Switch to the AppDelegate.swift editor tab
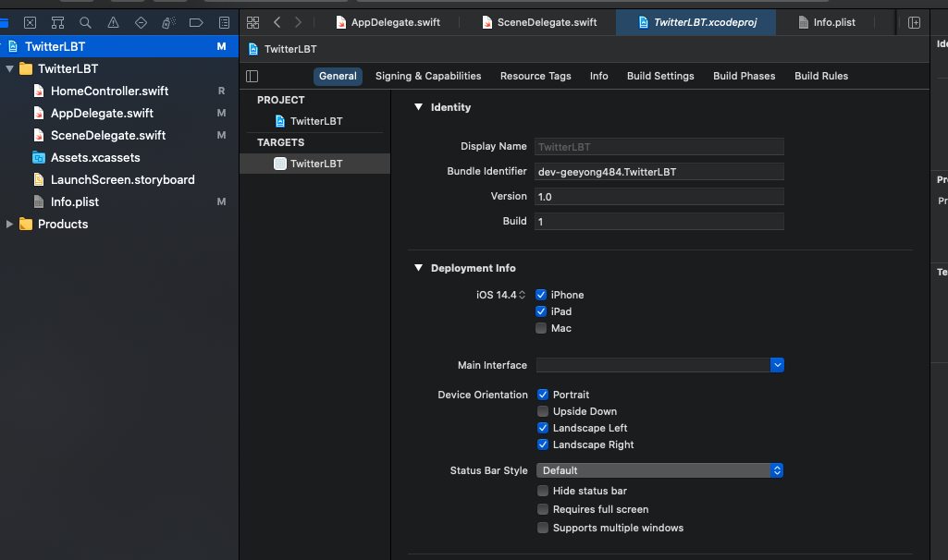 pos(388,22)
